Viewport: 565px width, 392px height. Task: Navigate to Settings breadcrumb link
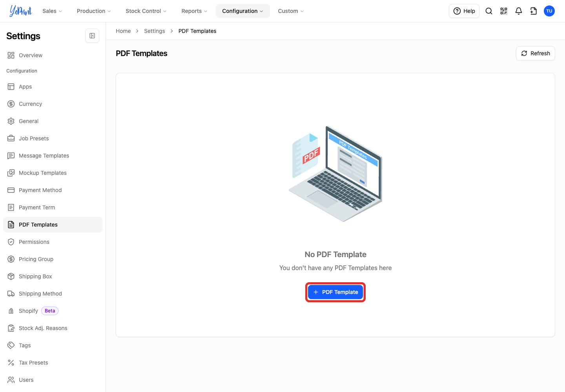coord(155,31)
